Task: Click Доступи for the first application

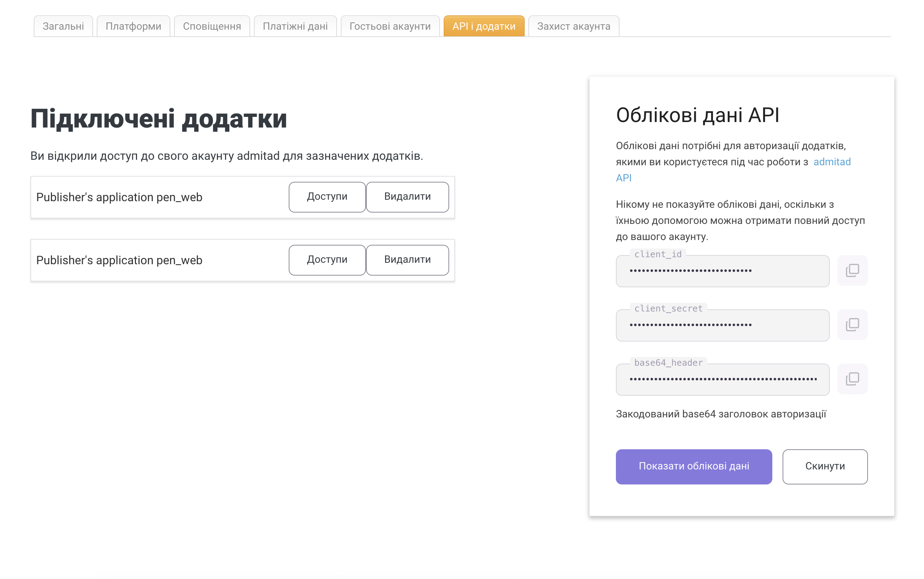Action: pos(327,197)
